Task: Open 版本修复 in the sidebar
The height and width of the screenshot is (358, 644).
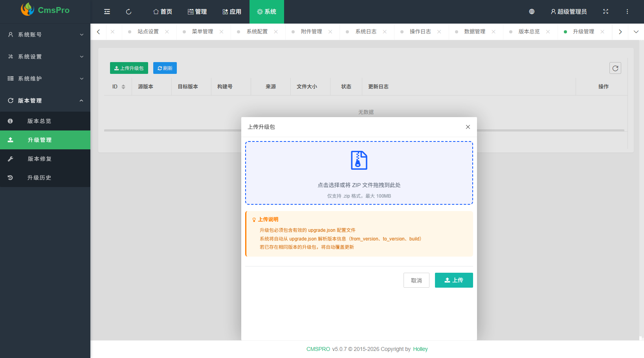Action: pos(45,159)
